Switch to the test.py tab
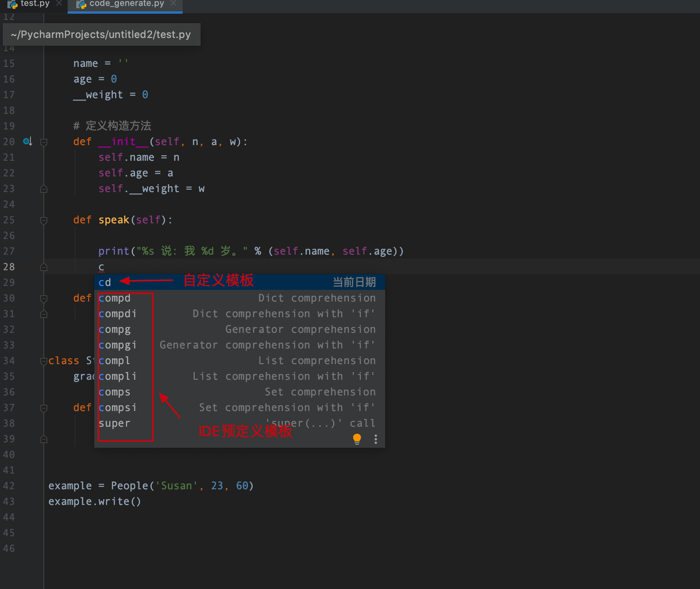This screenshot has width=700, height=589. click(x=34, y=4)
